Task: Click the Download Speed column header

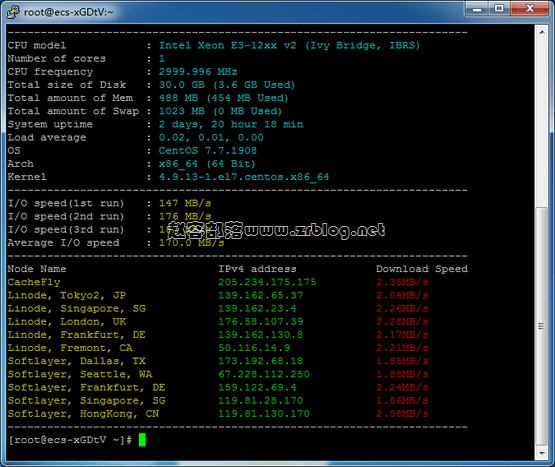Action: click(422, 269)
